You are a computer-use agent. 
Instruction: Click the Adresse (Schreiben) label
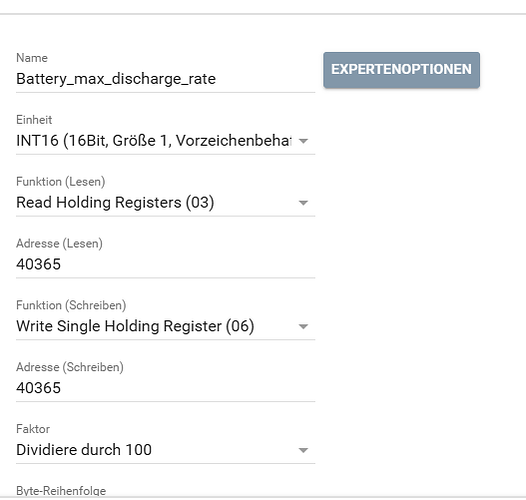[70, 367]
